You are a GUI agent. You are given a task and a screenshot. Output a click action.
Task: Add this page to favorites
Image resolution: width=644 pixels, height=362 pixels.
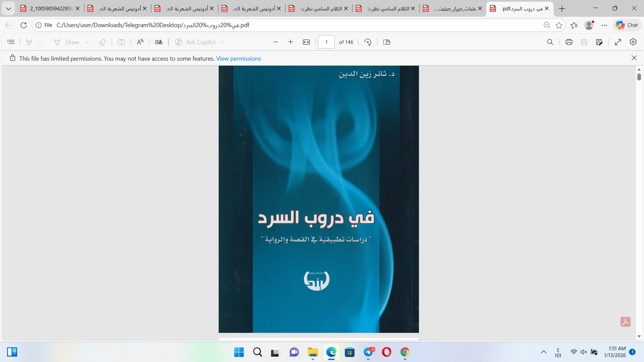[559, 25]
